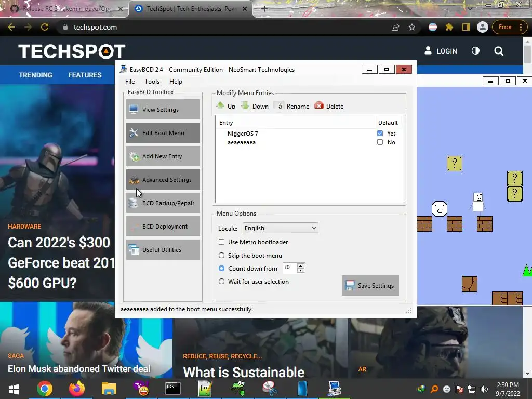Click the countdown seconds field
The width and height of the screenshot is (532, 399).
pos(290,268)
